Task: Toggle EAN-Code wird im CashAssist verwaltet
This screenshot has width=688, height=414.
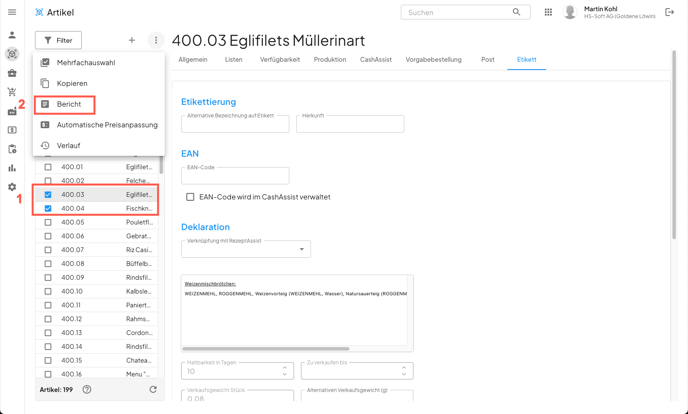Action: (190, 197)
